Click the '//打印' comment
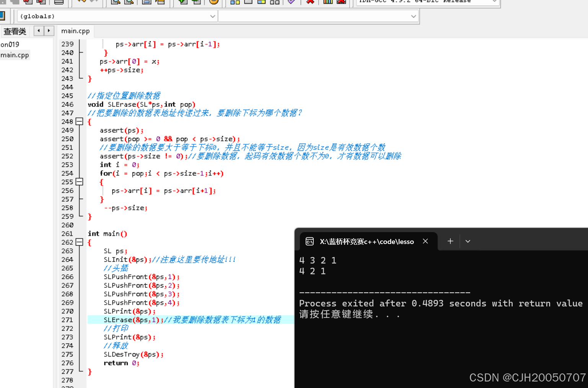588x388 pixels. (x=116, y=328)
